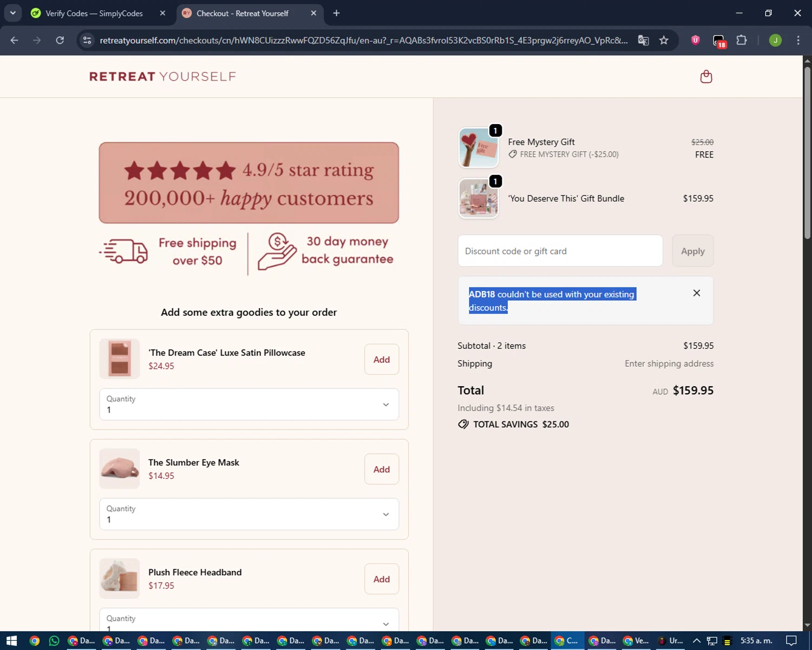Open the Ve... Chrome taskbar window
The image size is (812, 650).
pyautogui.click(x=636, y=641)
